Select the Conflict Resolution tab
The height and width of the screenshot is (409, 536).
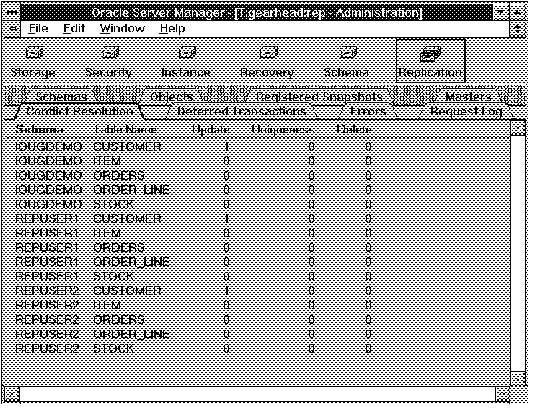(x=79, y=111)
